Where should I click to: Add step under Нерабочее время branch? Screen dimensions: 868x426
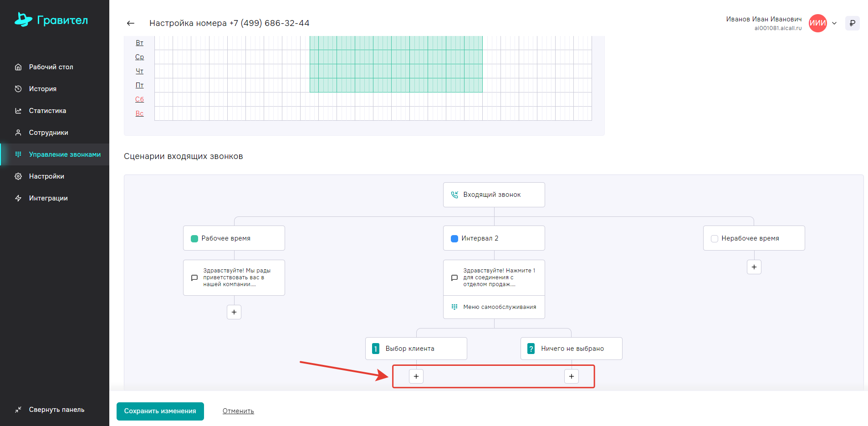pos(754,267)
